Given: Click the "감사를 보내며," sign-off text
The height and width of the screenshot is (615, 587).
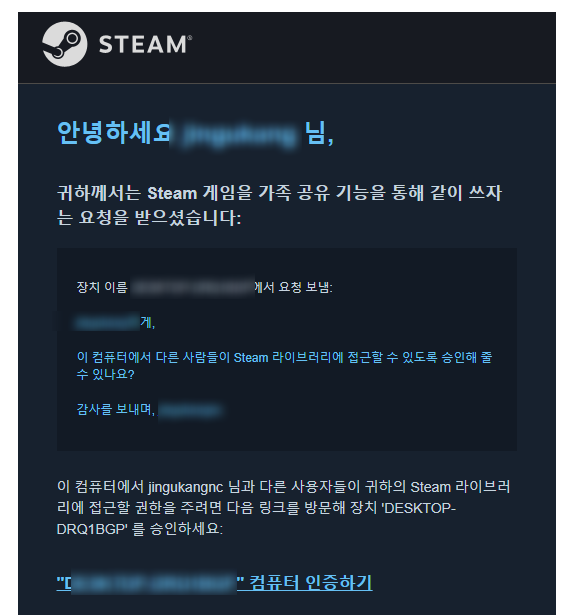Looking at the screenshot, I should (x=116, y=409).
